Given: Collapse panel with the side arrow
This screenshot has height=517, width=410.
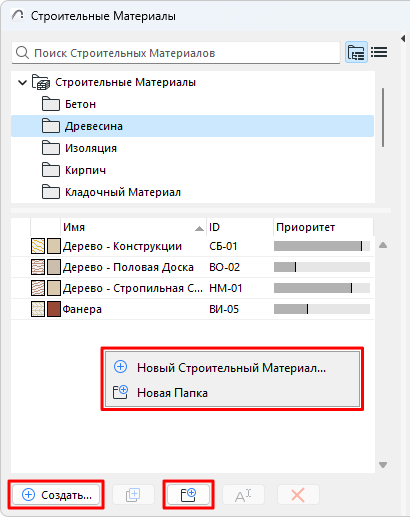Looking at the screenshot, I should point(403,38).
